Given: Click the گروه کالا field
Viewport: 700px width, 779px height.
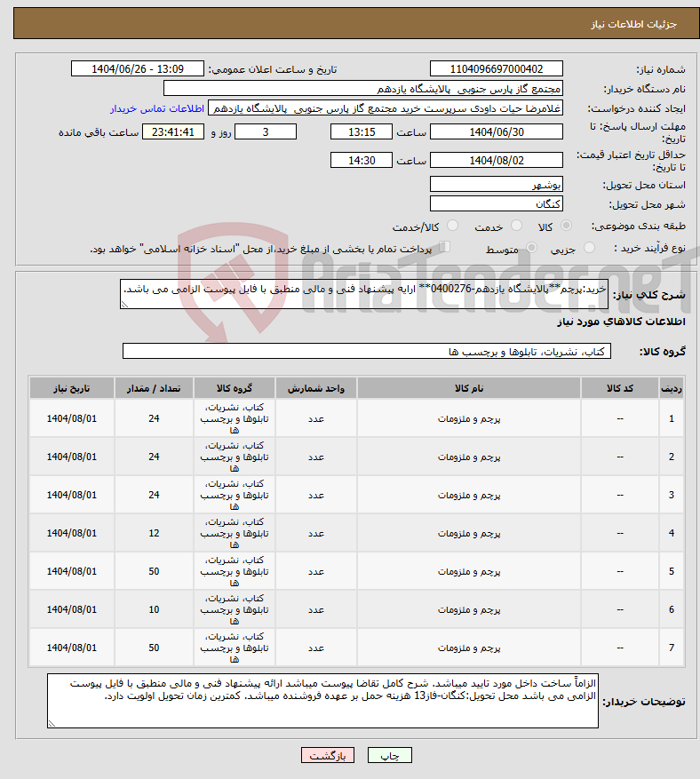Looking at the screenshot, I should pyautogui.click(x=367, y=351).
